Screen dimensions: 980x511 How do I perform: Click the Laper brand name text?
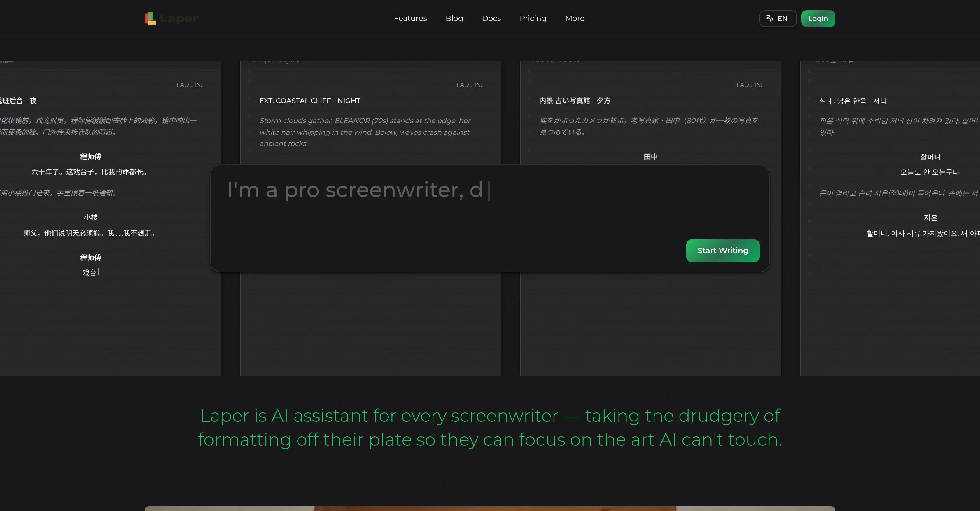[179, 18]
